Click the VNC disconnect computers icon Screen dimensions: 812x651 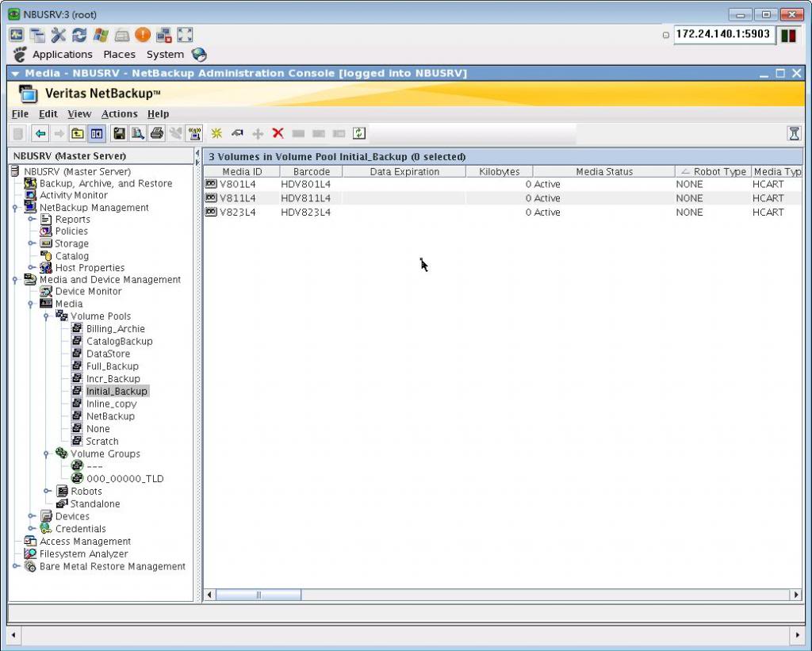point(163,35)
